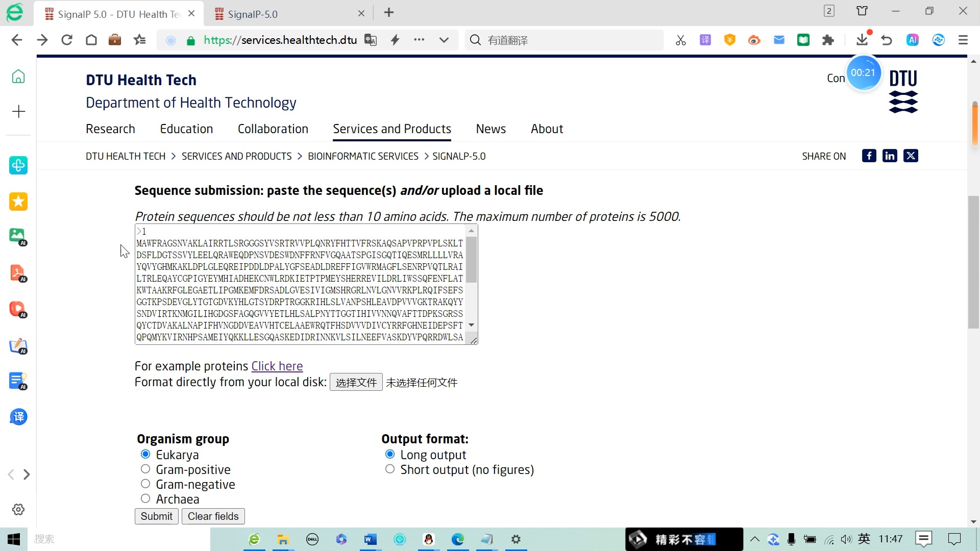
Task: Open the Education menu
Action: point(186,129)
